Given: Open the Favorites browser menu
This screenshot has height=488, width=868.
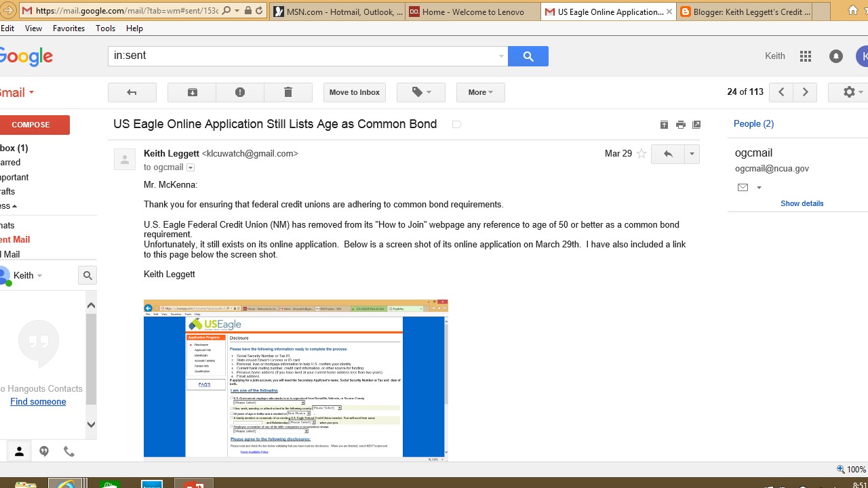Looking at the screenshot, I should point(68,28).
